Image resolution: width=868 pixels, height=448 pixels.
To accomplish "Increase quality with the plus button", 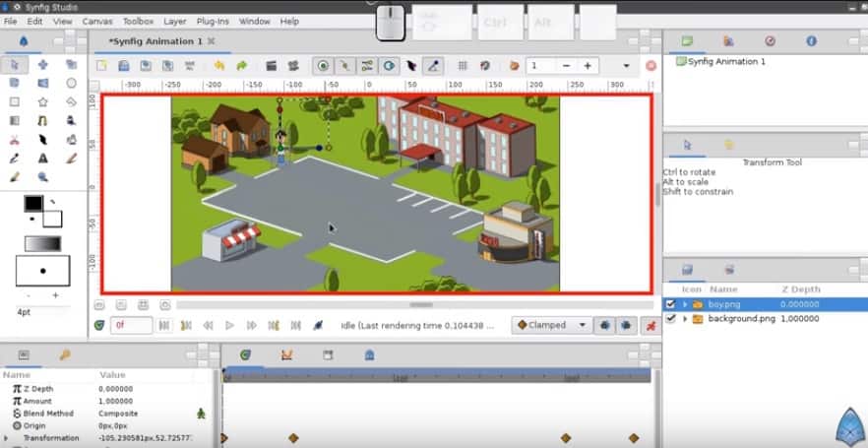I will (x=588, y=65).
